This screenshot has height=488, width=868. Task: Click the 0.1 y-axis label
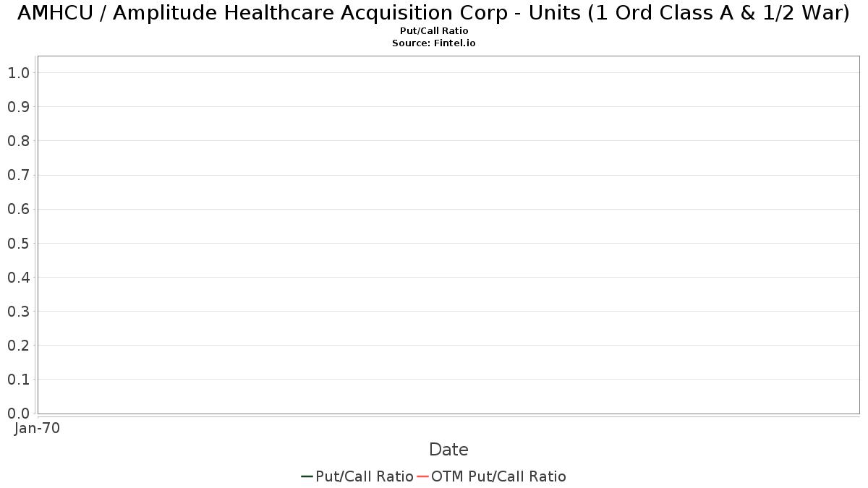(x=18, y=379)
